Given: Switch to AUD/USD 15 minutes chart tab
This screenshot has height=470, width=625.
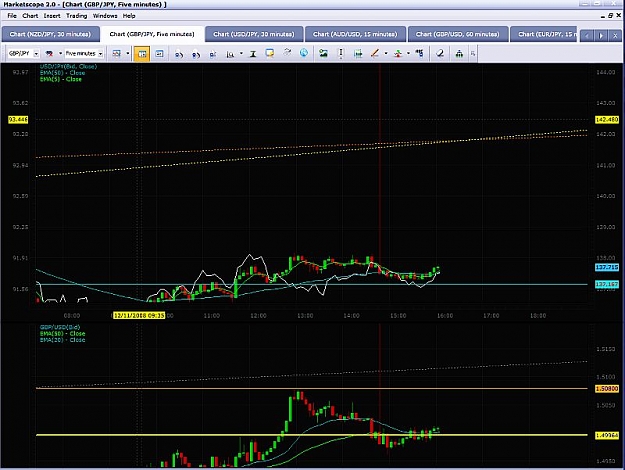Looking at the screenshot, I should click(355, 34).
